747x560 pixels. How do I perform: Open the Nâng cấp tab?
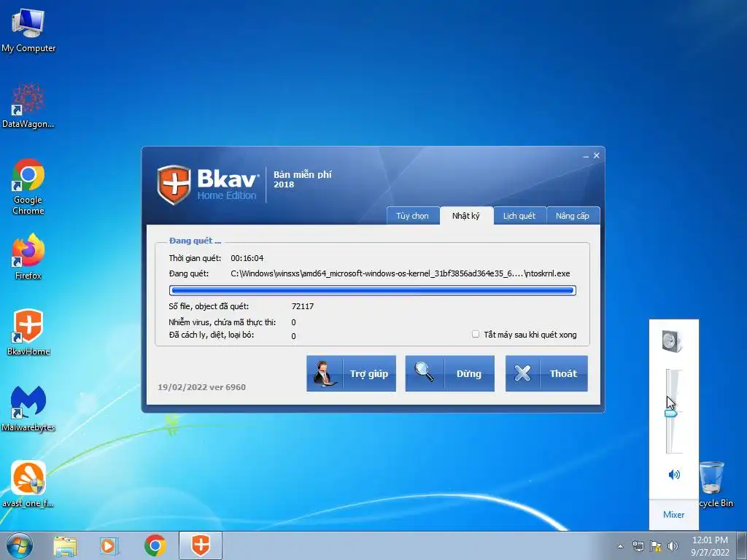tap(573, 216)
